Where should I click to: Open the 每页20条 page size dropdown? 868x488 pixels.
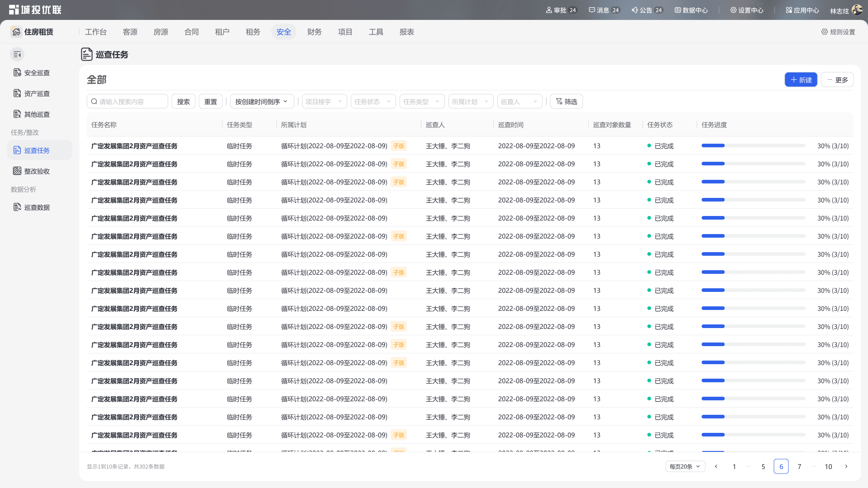pyautogui.click(x=685, y=467)
